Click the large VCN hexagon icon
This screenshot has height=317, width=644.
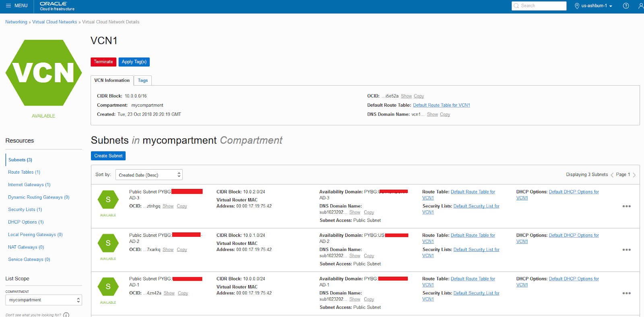[43, 73]
